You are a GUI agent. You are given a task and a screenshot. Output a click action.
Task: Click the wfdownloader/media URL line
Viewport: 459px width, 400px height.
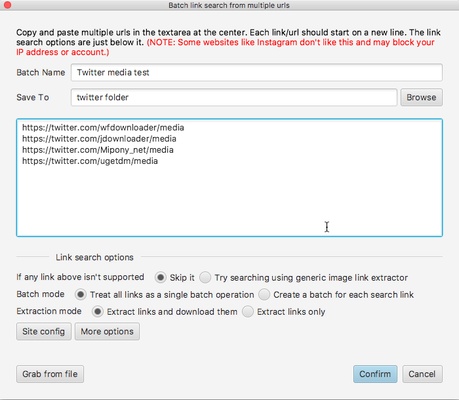(103, 128)
